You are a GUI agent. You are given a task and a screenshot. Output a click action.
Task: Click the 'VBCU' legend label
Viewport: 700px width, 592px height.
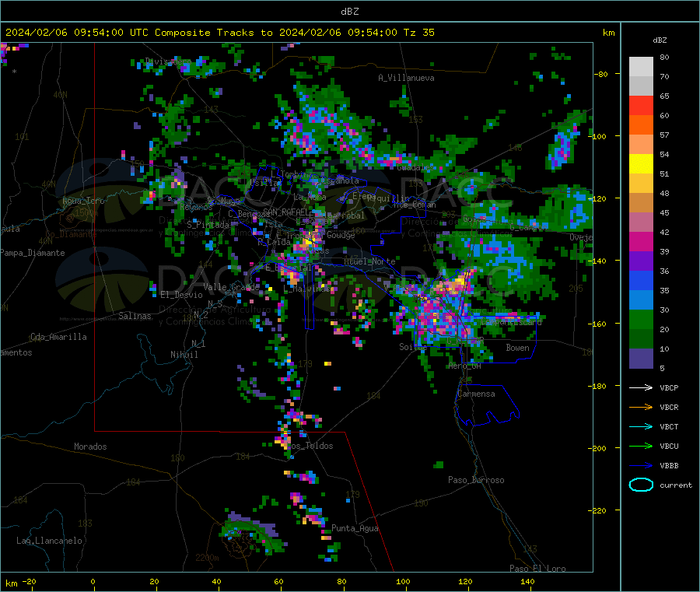click(669, 446)
